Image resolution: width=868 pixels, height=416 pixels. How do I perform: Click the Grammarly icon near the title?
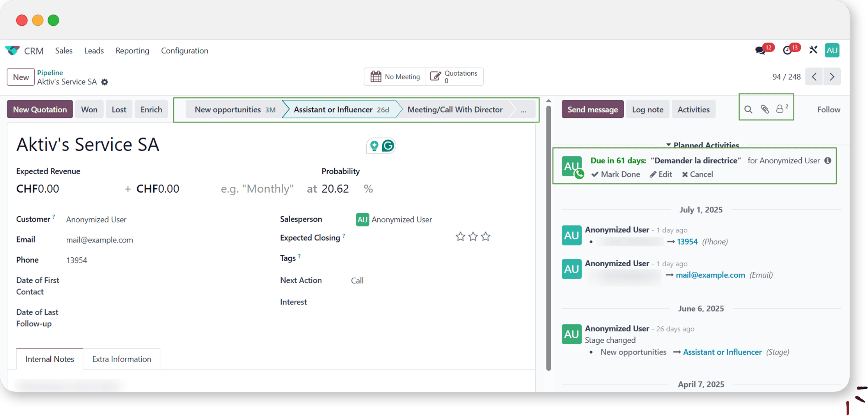[388, 146]
